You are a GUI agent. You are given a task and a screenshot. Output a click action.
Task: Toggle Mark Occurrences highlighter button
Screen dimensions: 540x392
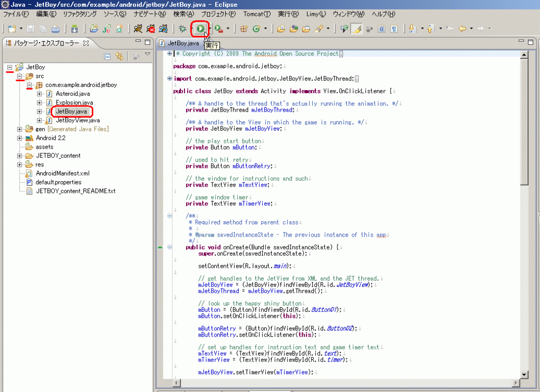356,28
